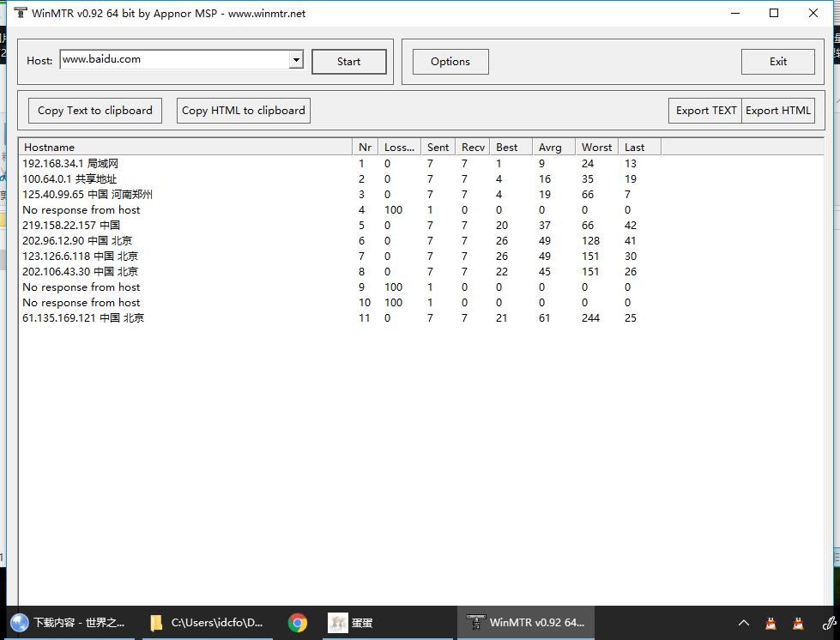Click Copy Text to clipboard
The width and height of the screenshot is (840, 640).
pyautogui.click(x=95, y=111)
